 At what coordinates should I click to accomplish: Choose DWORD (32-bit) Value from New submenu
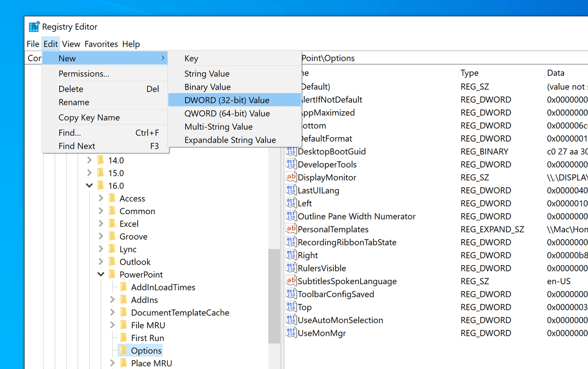click(x=227, y=100)
